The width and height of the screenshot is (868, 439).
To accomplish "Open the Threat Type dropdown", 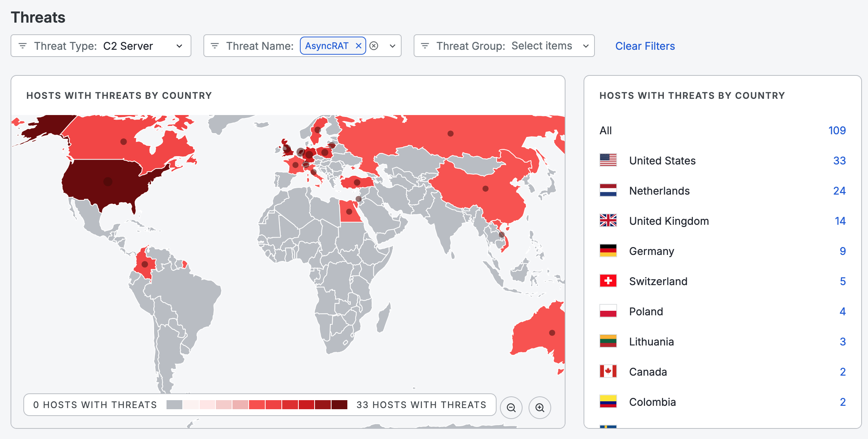I will pyautogui.click(x=179, y=46).
